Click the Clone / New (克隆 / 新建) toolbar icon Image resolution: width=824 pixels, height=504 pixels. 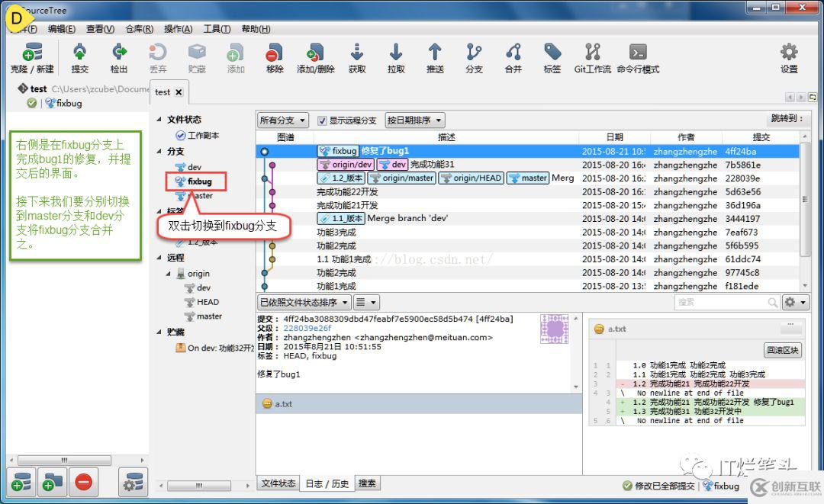(32, 58)
